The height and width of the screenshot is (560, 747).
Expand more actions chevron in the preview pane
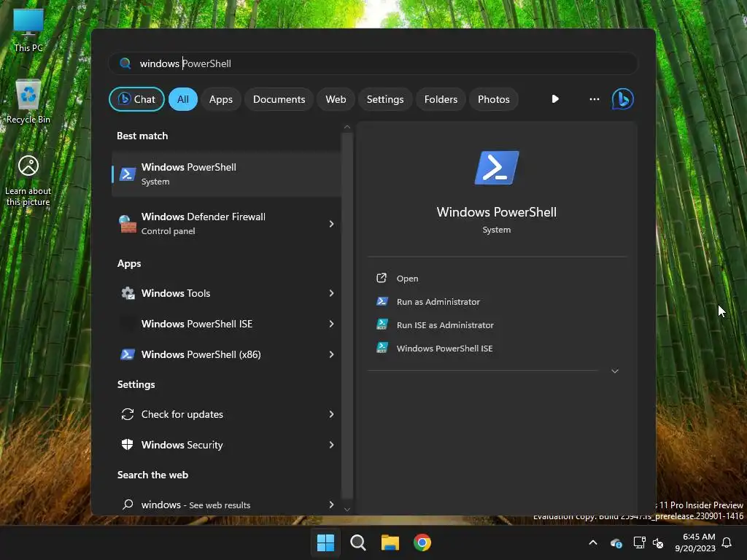pyautogui.click(x=615, y=371)
